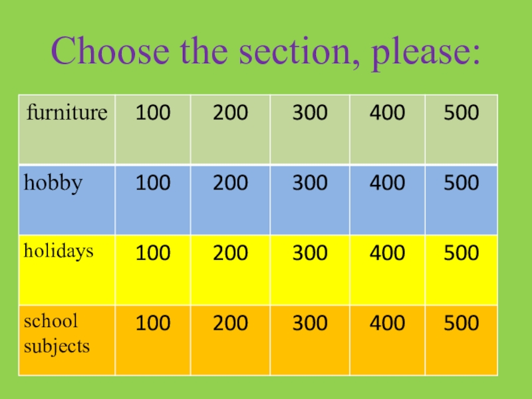Image resolution: width=532 pixels, height=399 pixels.
Task: Select school subjects for 100
Action: (153, 324)
